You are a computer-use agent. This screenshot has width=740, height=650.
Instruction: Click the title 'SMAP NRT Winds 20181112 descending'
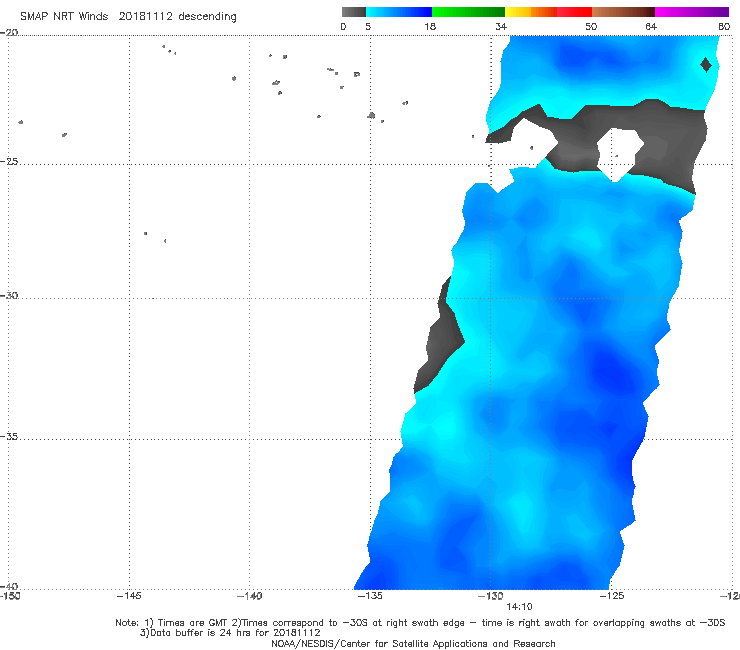128,17
